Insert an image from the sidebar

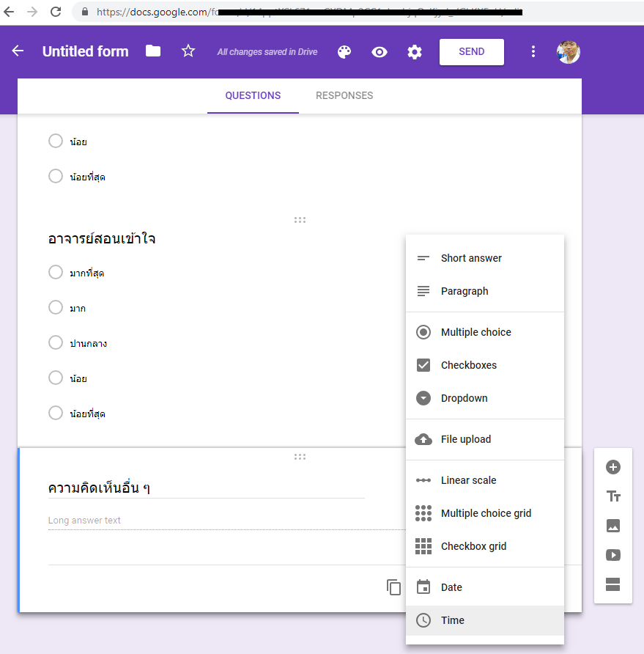(x=613, y=526)
